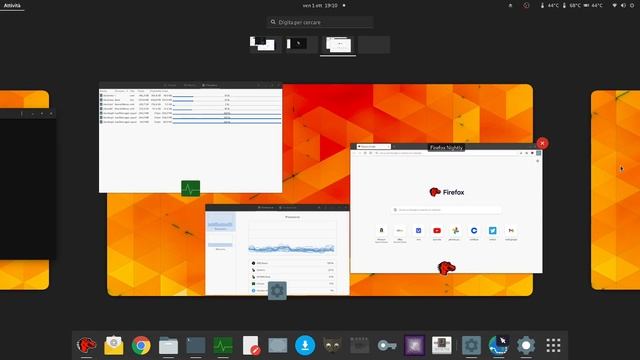Click the Firefox badge icon below its window
Image resolution: width=640 pixels, height=360 pixels.
446,268
